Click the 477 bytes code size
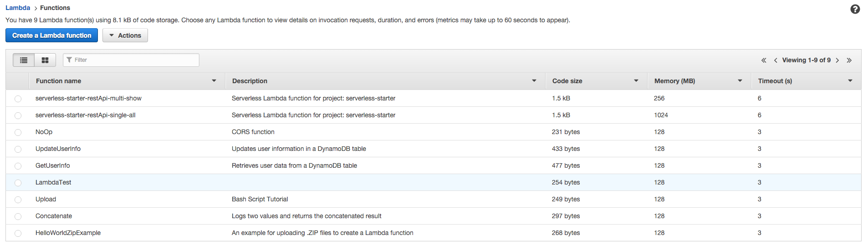Viewport: 868px width, 250px height. click(x=566, y=165)
